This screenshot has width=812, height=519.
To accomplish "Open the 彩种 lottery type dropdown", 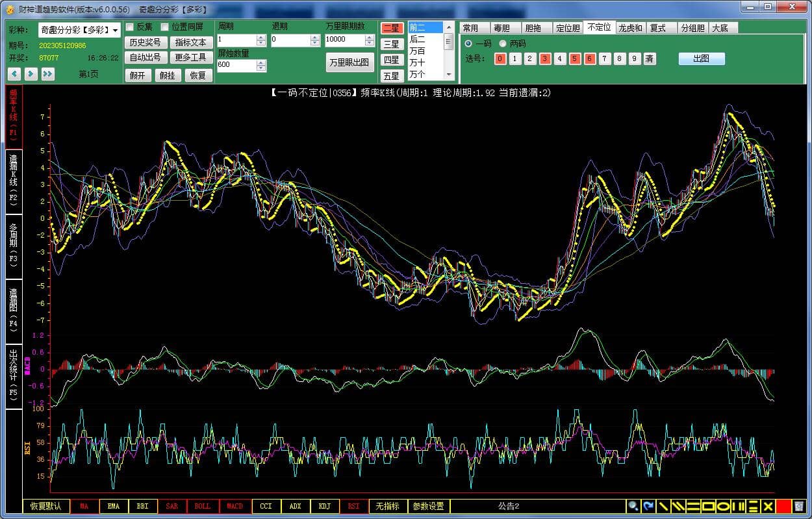I will 115,30.
